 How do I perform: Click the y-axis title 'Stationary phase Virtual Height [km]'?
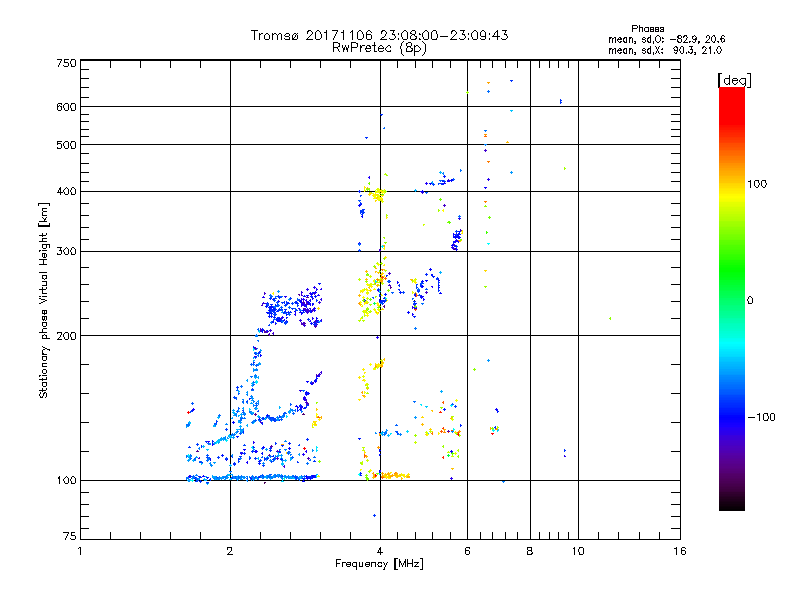[43, 301]
